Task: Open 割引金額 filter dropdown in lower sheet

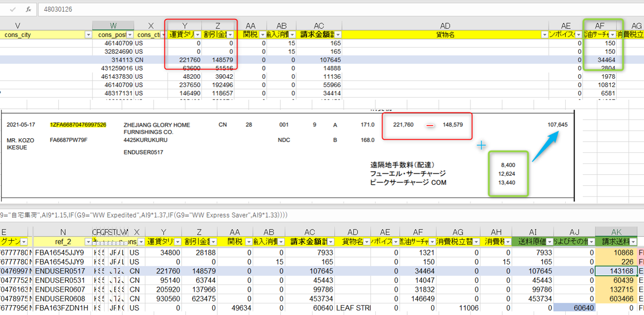Action: pyautogui.click(x=212, y=242)
